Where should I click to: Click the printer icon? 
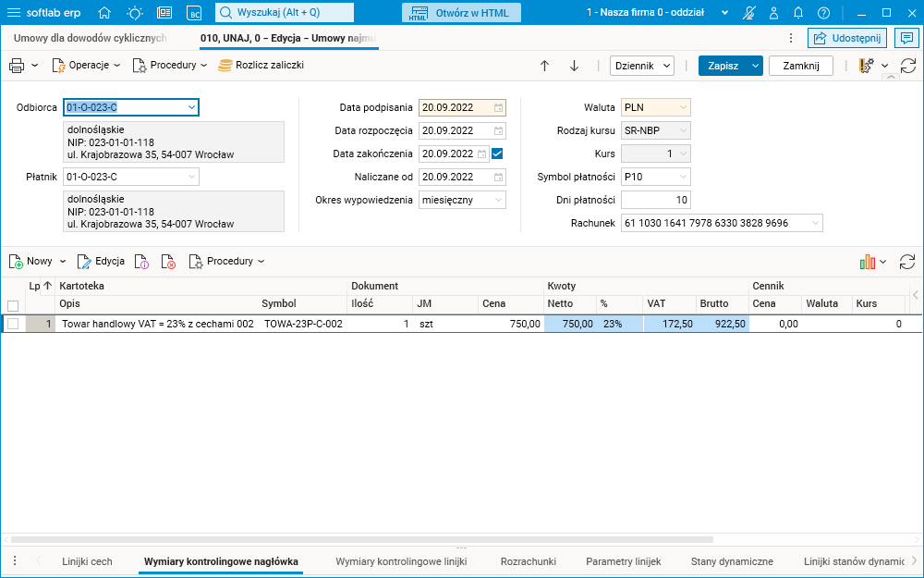click(17, 66)
